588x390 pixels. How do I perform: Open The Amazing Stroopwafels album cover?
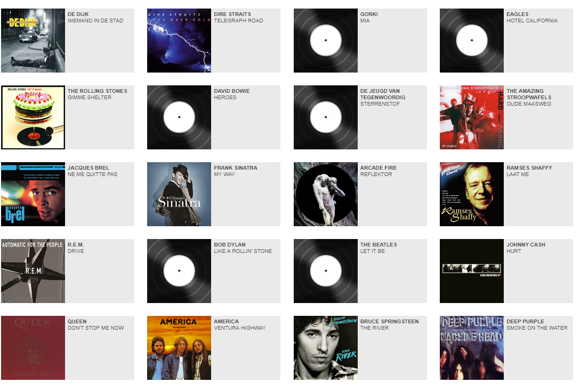coord(472,117)
